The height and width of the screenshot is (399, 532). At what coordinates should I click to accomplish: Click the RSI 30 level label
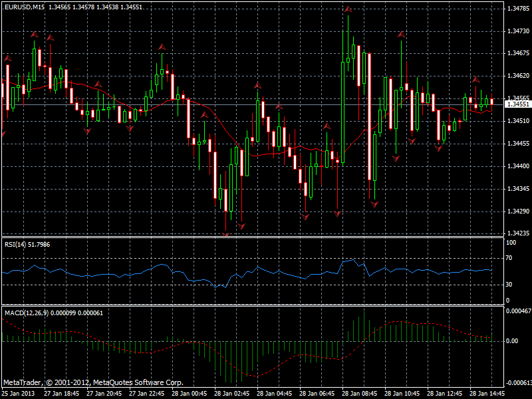(510, 285)
